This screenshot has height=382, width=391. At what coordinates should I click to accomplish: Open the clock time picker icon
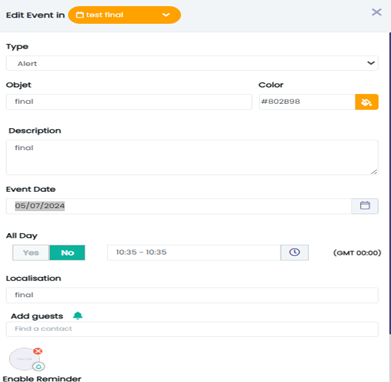(x=294, y=252)
